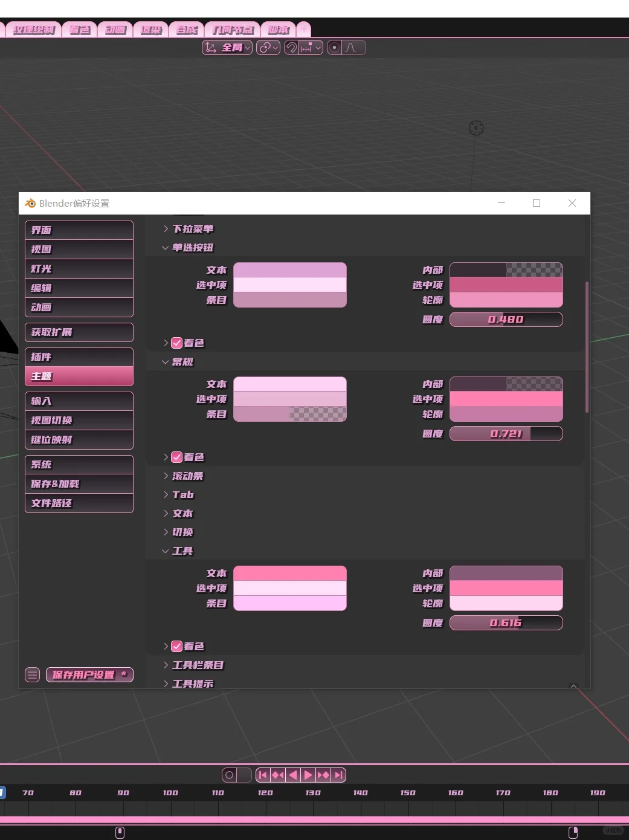Switch to the 纹理绘制 workspace tab

[34, 30]
